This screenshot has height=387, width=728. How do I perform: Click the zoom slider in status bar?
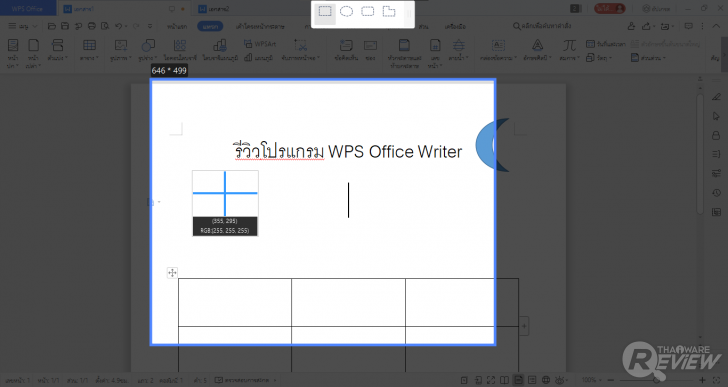click(656, 380)
